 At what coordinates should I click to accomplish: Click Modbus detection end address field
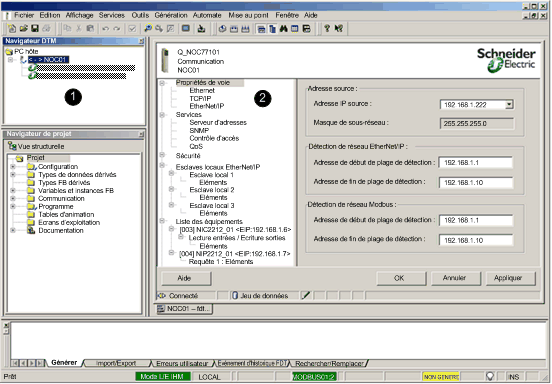pos(476,240)
